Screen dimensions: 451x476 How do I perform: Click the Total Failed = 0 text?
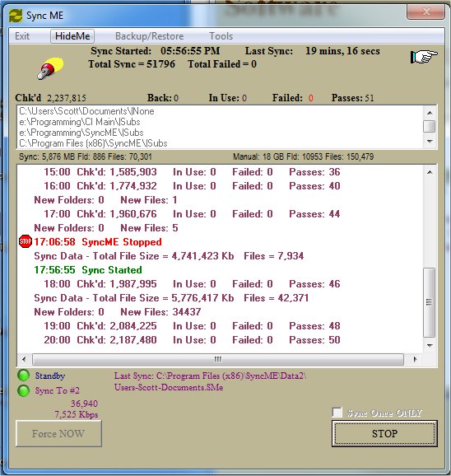point(222,64)
